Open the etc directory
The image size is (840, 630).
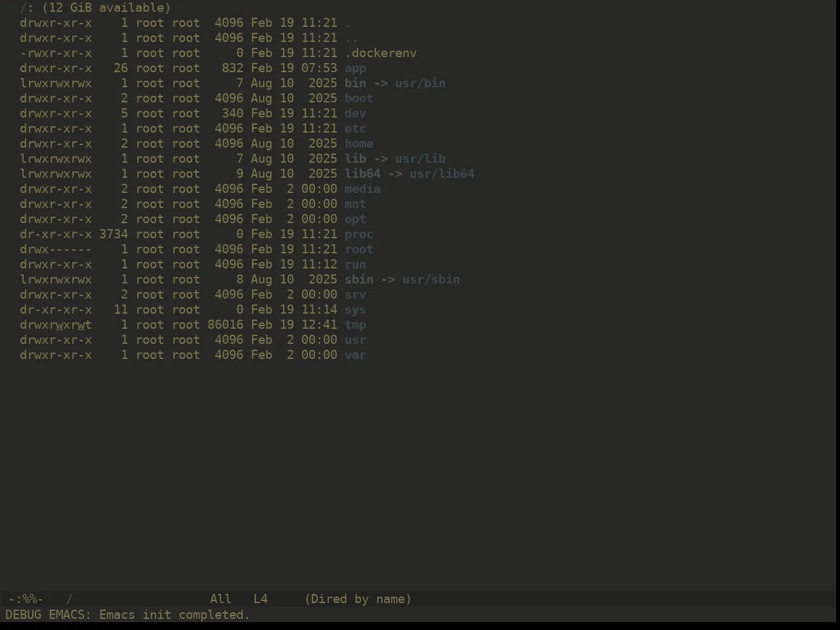355,129
